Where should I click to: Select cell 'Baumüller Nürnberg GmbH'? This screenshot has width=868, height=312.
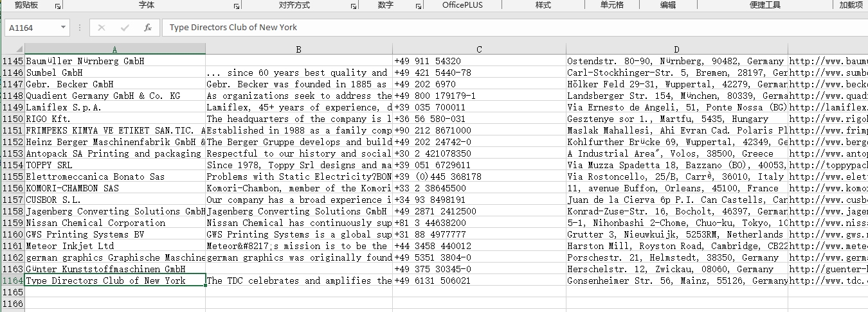coord(115,61)
